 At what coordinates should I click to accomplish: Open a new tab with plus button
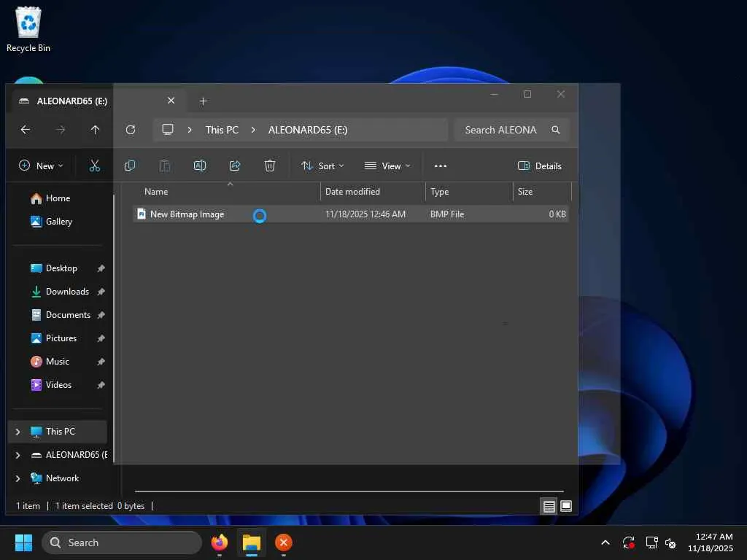(x=204, y=101)
